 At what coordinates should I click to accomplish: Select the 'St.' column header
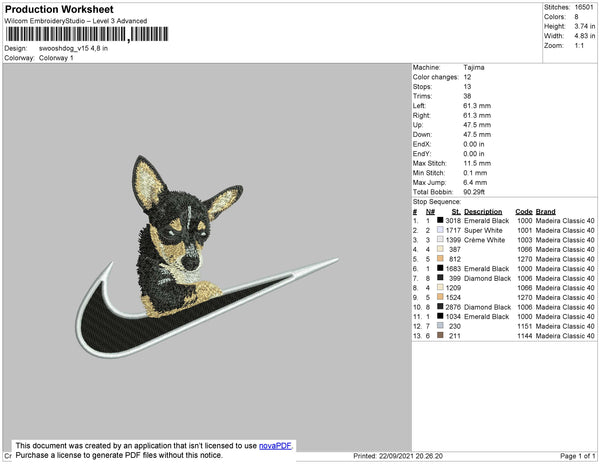pyautogui.click(x=456, y=212)
